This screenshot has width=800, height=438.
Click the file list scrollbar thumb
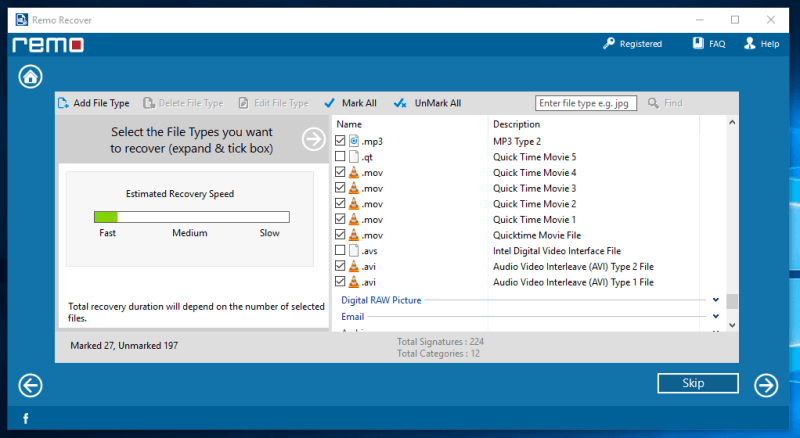(x=732, y=301)
